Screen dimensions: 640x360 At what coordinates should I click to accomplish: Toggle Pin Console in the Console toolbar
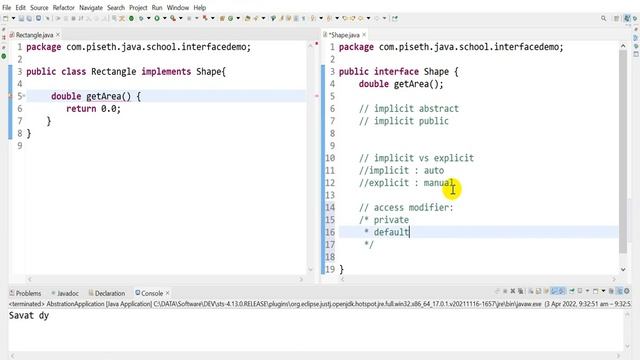click(572, 291)
